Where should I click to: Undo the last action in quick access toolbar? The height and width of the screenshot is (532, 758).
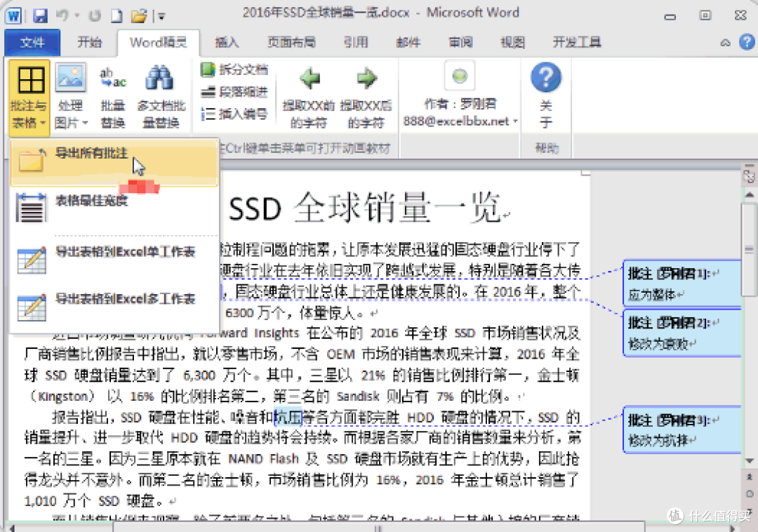click(x=62, y=15)
